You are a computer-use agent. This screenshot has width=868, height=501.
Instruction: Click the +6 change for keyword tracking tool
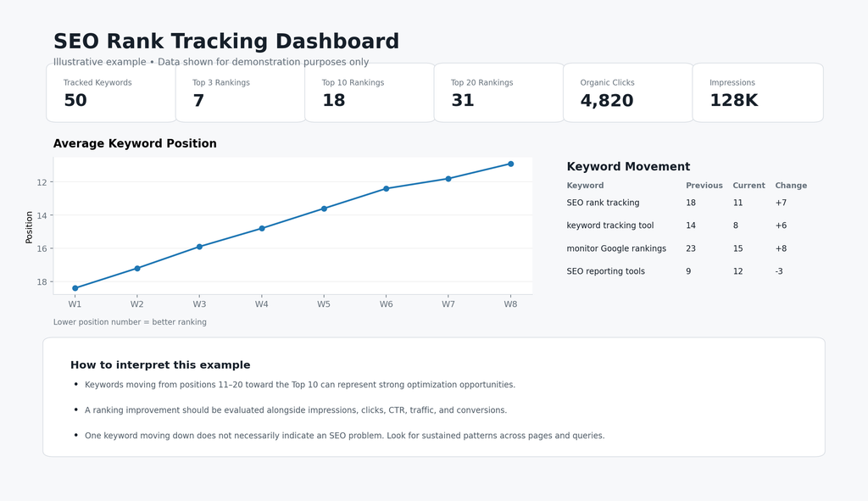tap(781, 225)
